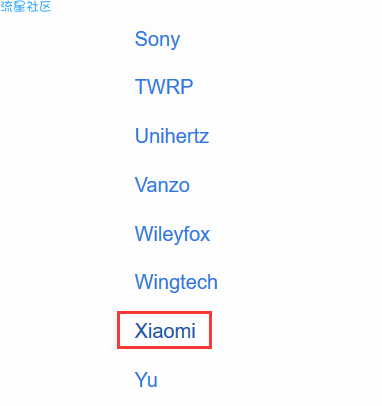
Task: Click the 流星社区 watermark text
Action: 26,6
